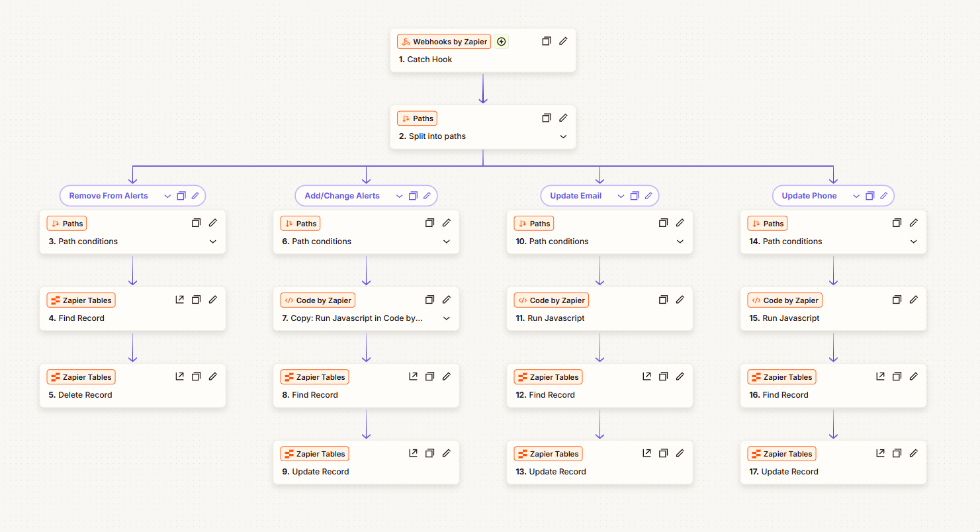Expand the Split into paths chevron
This screenshot has width=980, height=532.
563,136
